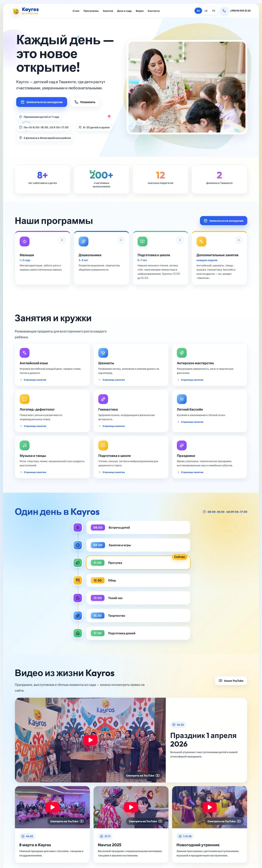Click the 12 опытных педагогов stat card

click(x=160, y=179)
